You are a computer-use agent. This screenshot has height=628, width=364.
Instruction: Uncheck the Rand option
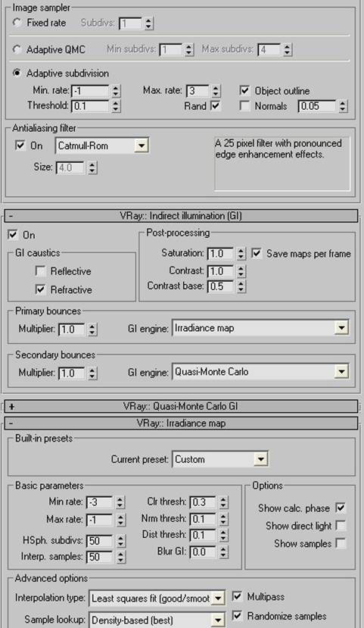(x=216, y=106)
